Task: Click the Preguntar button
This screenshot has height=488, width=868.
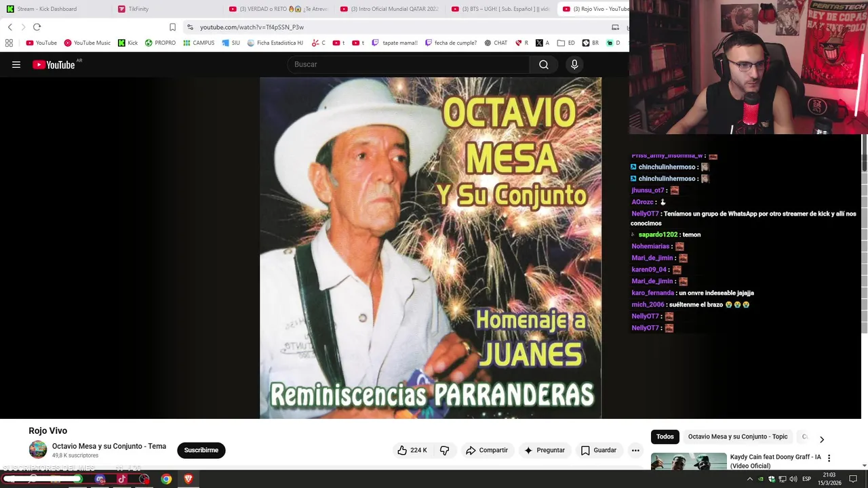Action: pyautogui.click(x=544, y=450)
